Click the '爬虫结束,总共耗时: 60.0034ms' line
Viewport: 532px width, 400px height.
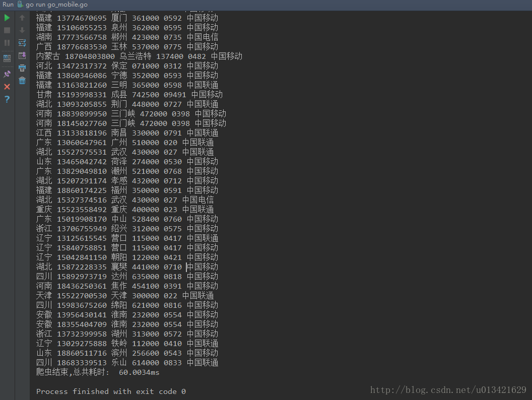(x=98, y=372)
